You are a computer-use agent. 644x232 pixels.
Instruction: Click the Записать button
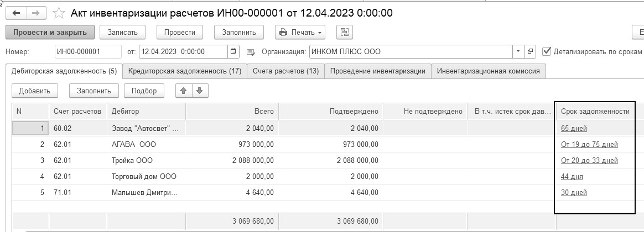122,32
